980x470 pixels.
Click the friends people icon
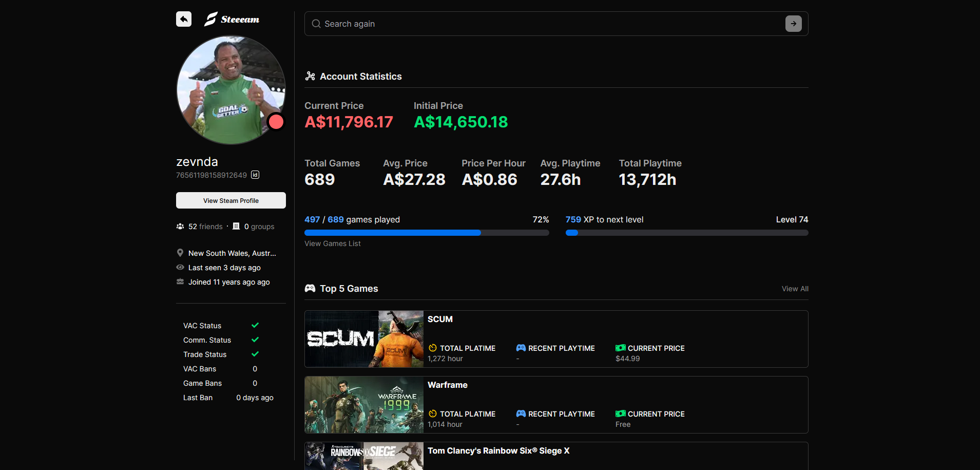tap(180, 226)
